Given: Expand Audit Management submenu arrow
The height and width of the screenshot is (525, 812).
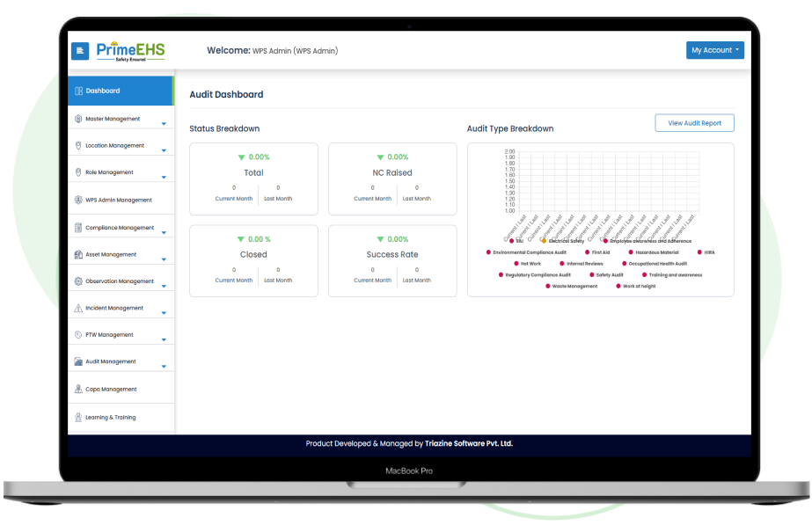Looking at the screenshot, I should pyautogui.click(x=164, y=367).
